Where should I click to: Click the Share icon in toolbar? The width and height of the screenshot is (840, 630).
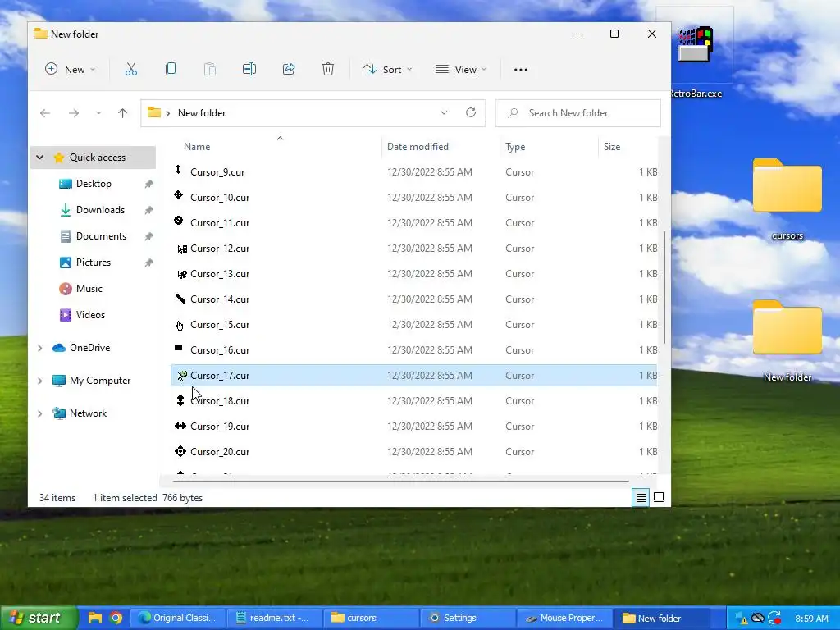(x=289, y=69)
